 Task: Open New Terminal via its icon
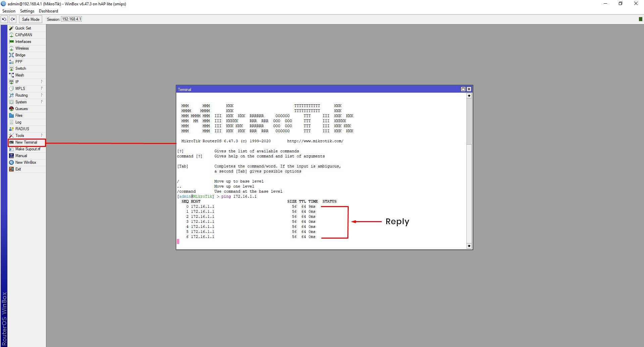11,142
